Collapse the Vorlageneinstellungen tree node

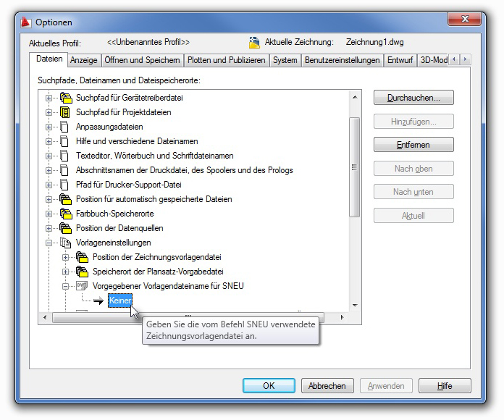click(49, 243)
